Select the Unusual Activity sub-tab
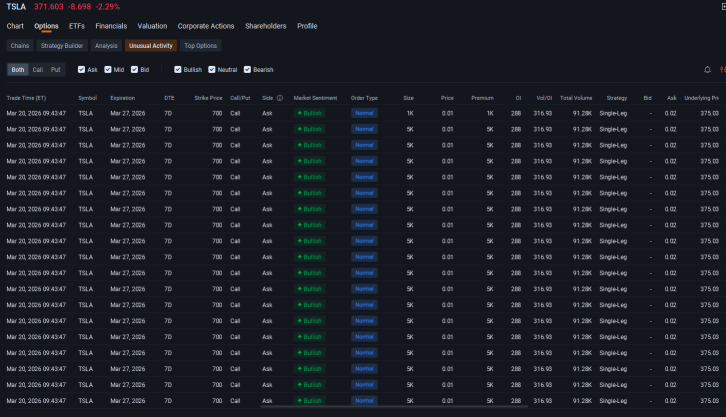Screen dimensions: 726x417 [x=150, y=45]
